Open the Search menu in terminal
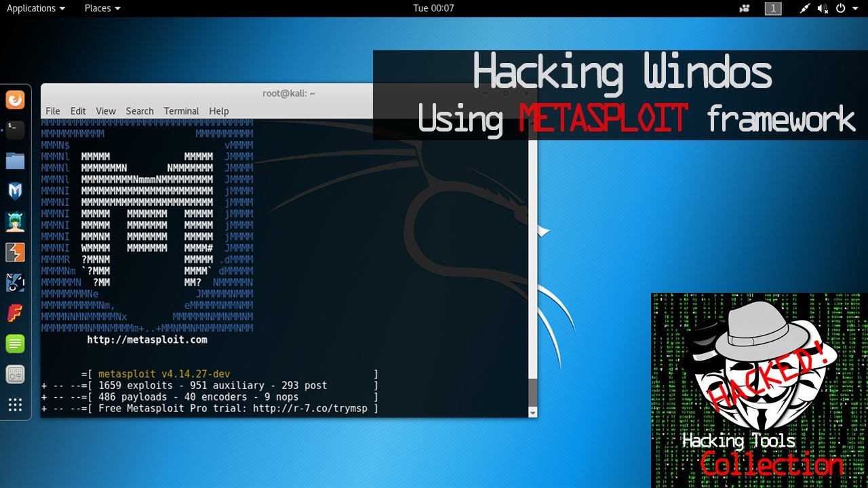 click(x=140, y=111)
